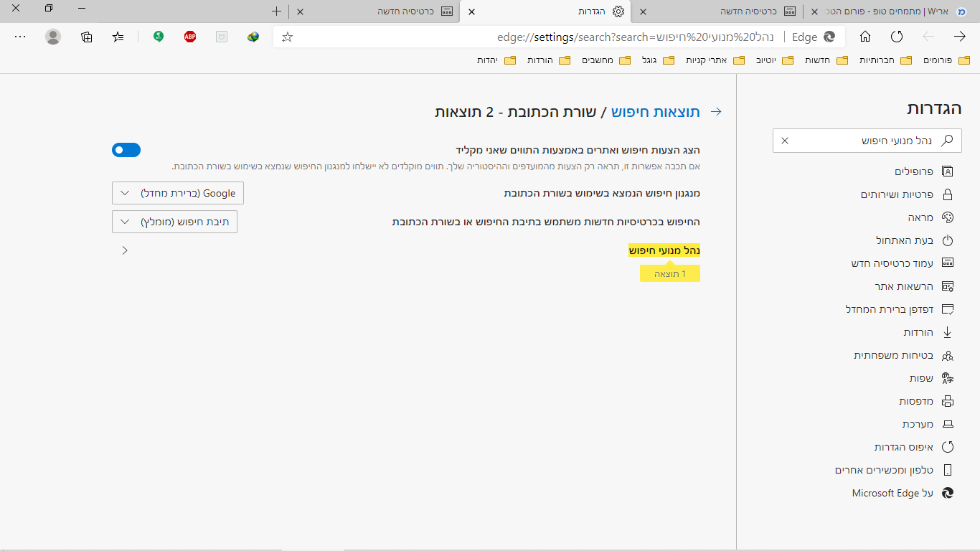Viewport: 980px width, 551px height.
Task: Click the magnifier icon in the settings search
Action: point(947,141)
